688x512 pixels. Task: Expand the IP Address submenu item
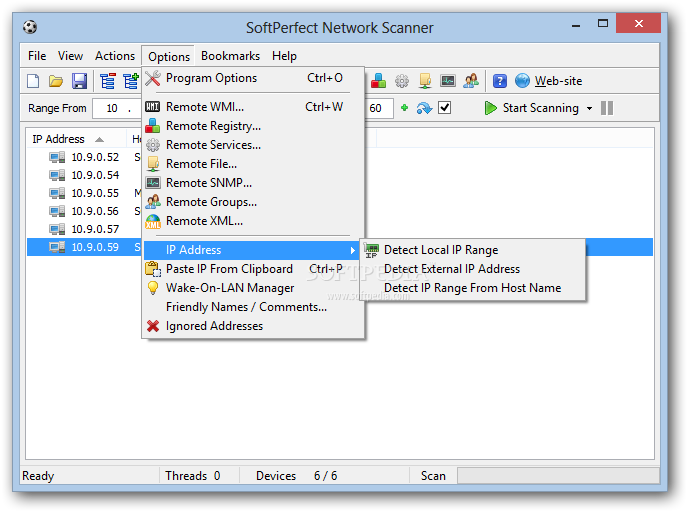(x=253, y=250)
